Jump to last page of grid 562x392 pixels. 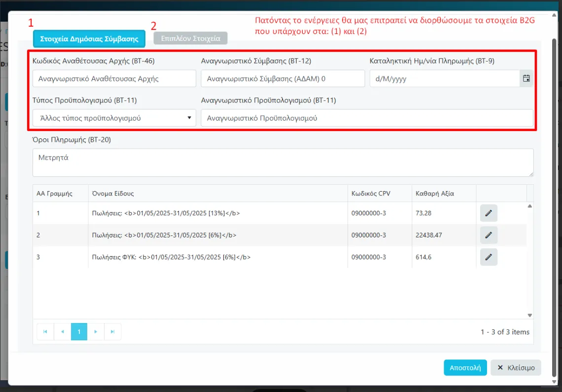point(112,332)
